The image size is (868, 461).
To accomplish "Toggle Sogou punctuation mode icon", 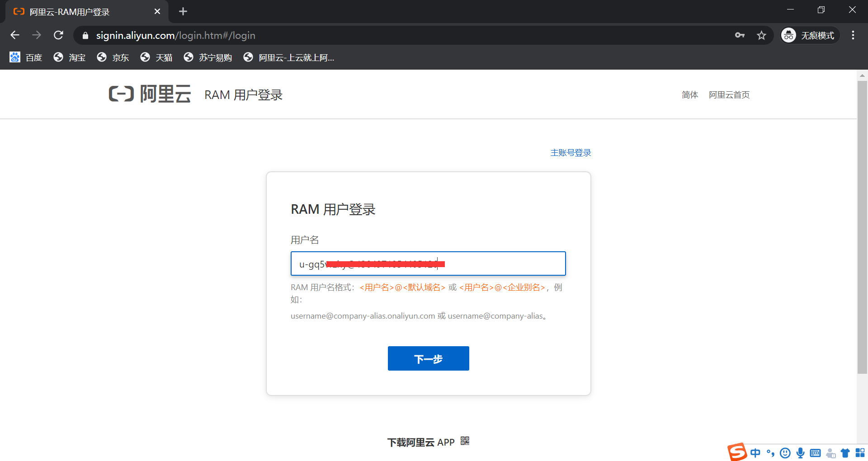I will pos(770,453).
